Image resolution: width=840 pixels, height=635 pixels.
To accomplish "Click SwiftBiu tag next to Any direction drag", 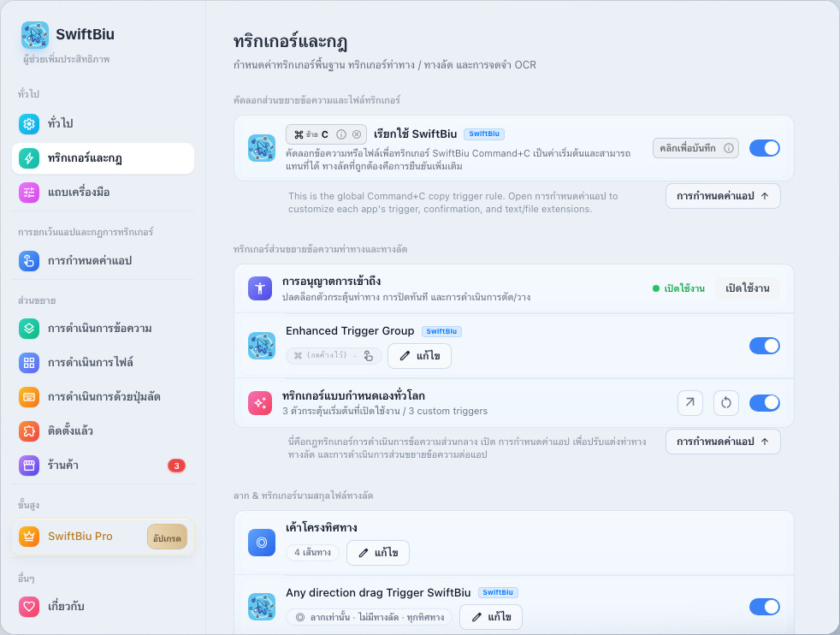I will tap(498, 593).
